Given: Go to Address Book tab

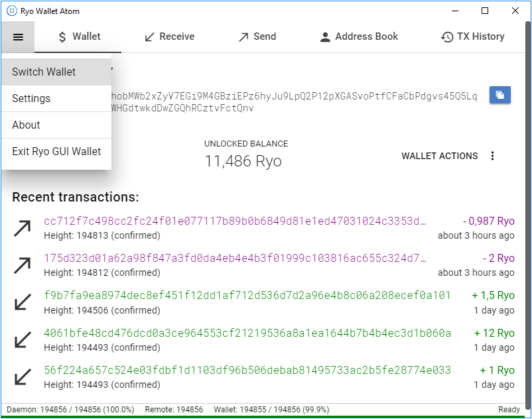Looking at the screenshot, I should click(x=359, y=36).
